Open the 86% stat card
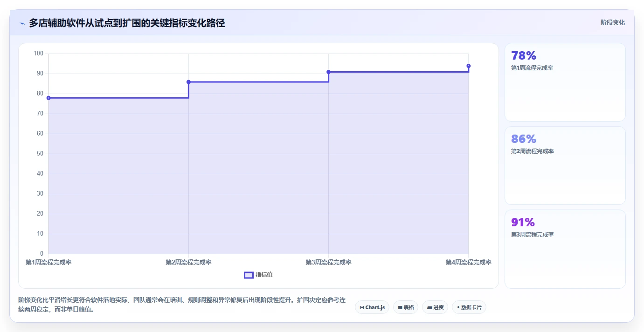This screenshot has width=644, height=332. 565,165
